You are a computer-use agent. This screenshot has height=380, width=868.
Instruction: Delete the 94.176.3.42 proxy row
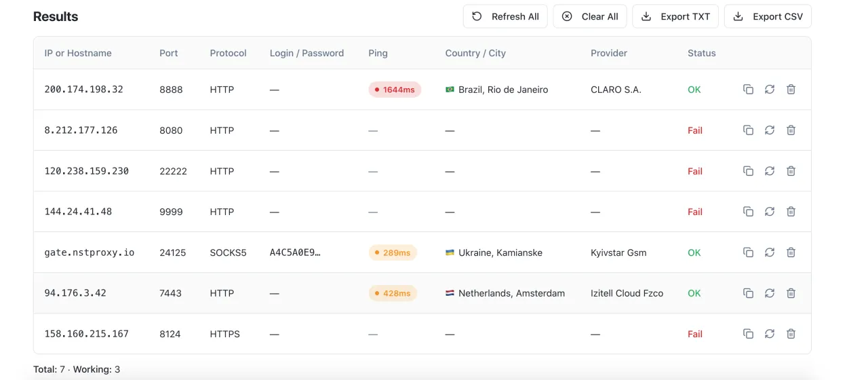[791, 293]
